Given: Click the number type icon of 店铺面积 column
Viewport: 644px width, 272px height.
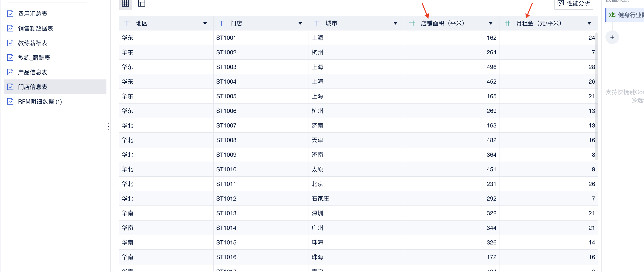Looking at the screenshot, I should click(412, 23).
